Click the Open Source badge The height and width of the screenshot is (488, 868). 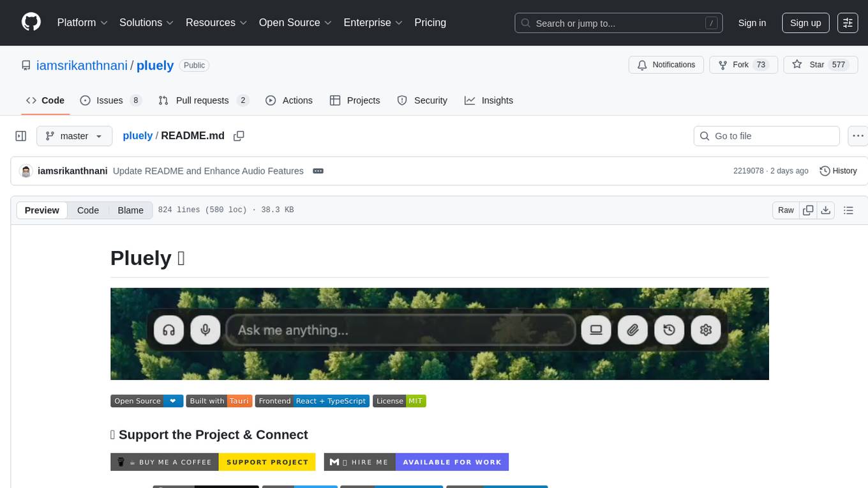click(x=147, y=401)
